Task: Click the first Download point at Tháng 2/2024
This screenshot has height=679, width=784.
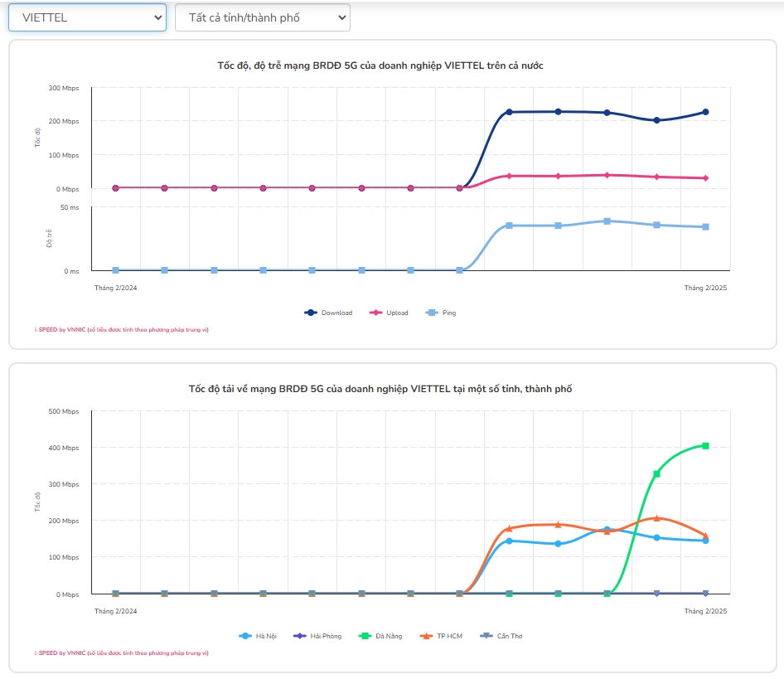Action: [115, 188]
